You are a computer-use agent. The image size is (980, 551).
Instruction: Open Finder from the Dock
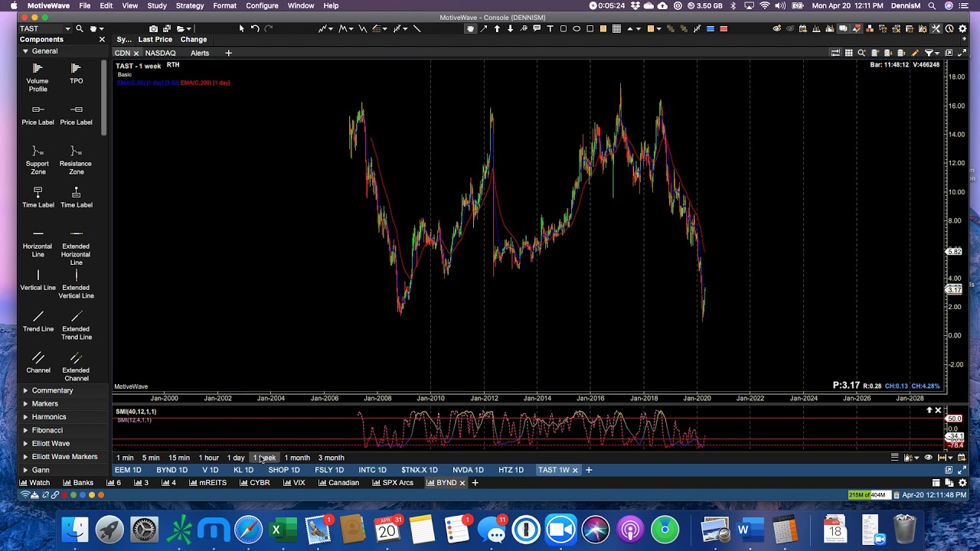click(75, 530)
